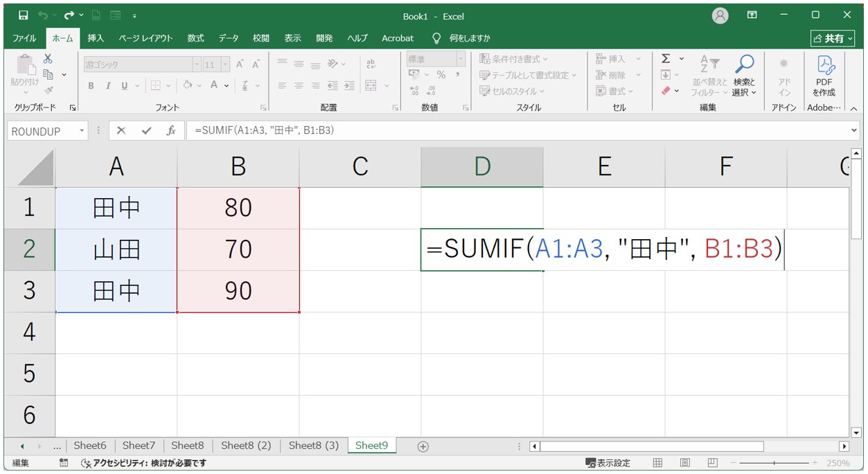
Task: Collapse the ribbon with the chevron
Action: 853,108
